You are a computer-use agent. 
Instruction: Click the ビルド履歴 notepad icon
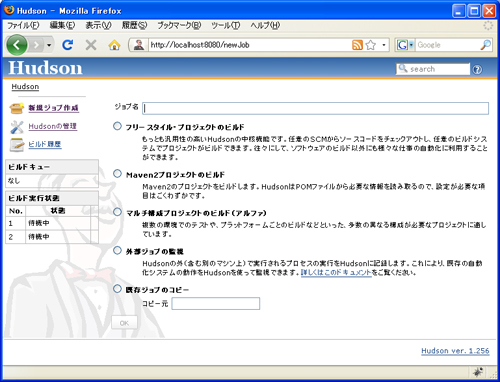[x=17, y=145]
